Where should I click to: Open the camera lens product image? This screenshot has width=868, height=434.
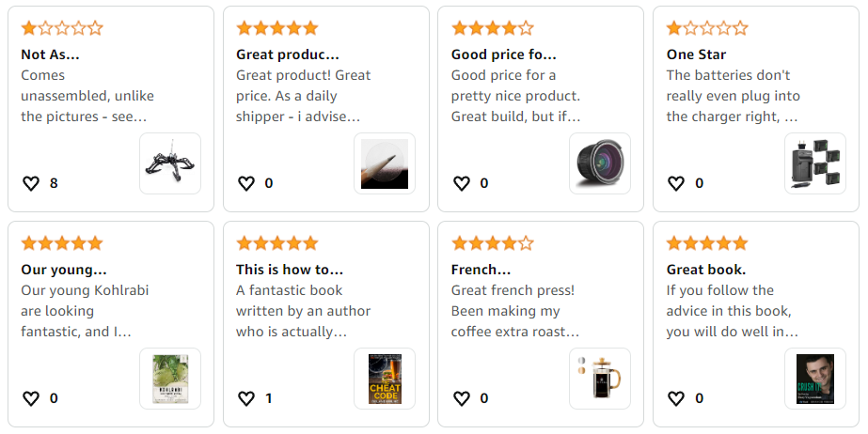coord(600,163)
